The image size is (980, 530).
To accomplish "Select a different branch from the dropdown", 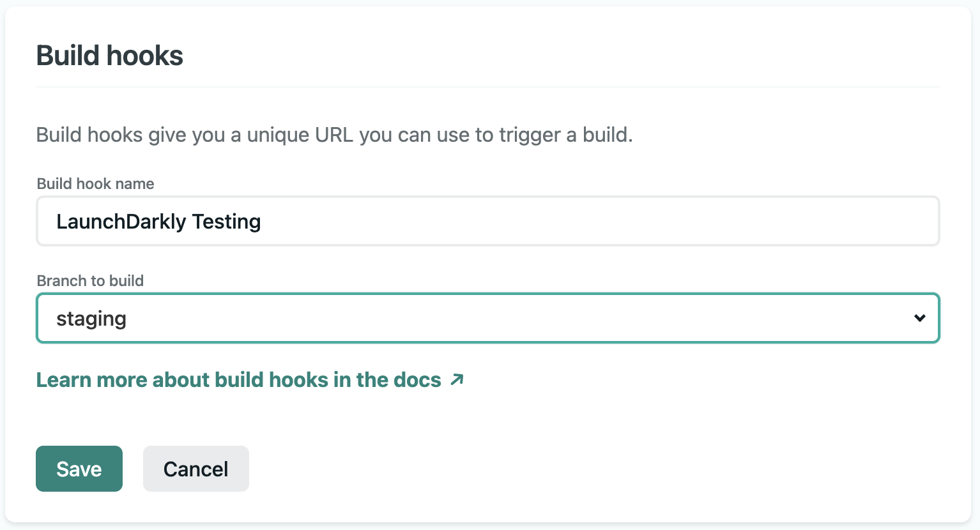I will click(x=488, y=317).
